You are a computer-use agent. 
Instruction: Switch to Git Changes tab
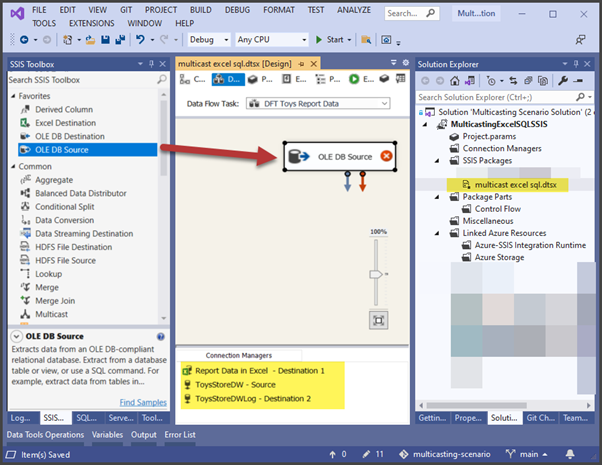(540, 418)
